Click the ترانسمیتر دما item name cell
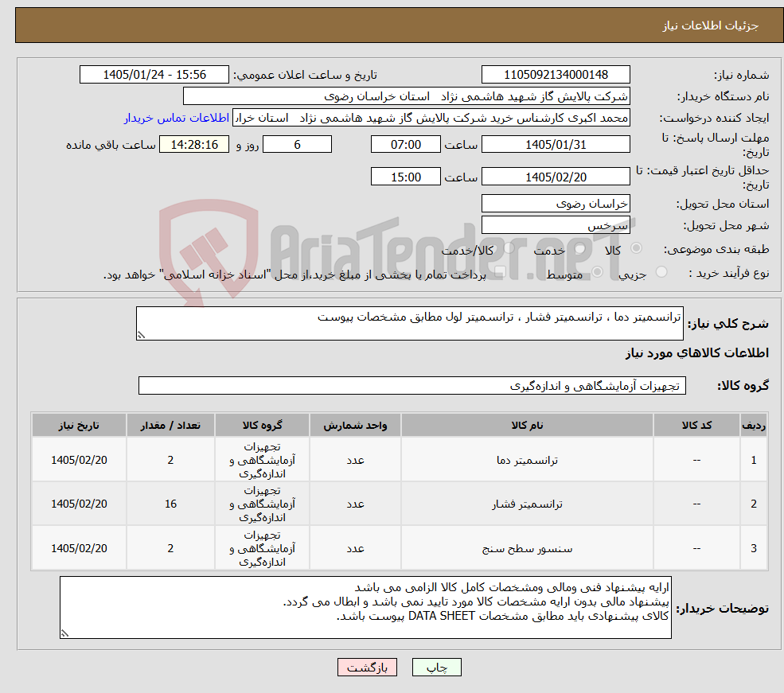This screenshot has width=784, height=693. (x=527, y=460)
